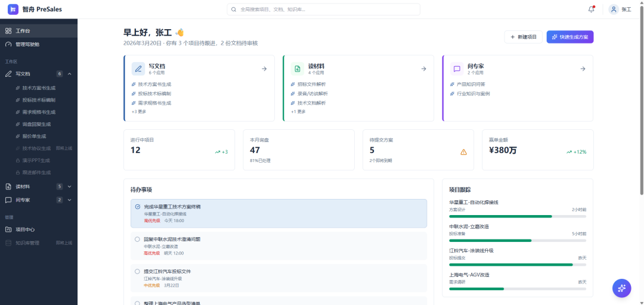Tick the 提交江铃汽车投标文件 task circle
Image resolution: width=644 pixels, height=305 pixels.
138,271
